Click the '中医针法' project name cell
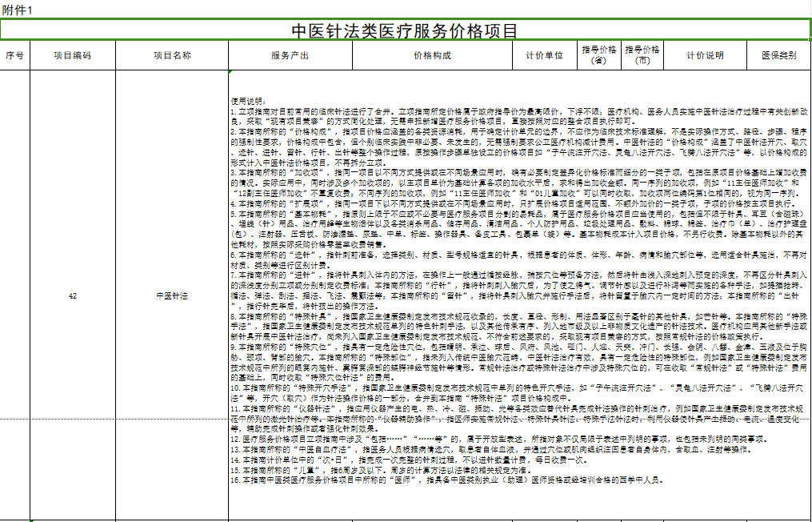812x522 pixels. (x=172, y=295)
